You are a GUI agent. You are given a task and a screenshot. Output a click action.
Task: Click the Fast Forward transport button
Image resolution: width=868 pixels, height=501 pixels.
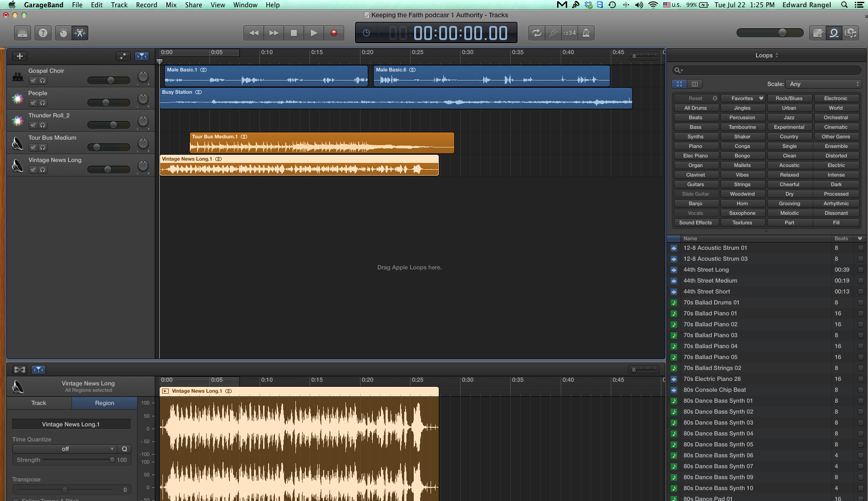coord(274,33)
